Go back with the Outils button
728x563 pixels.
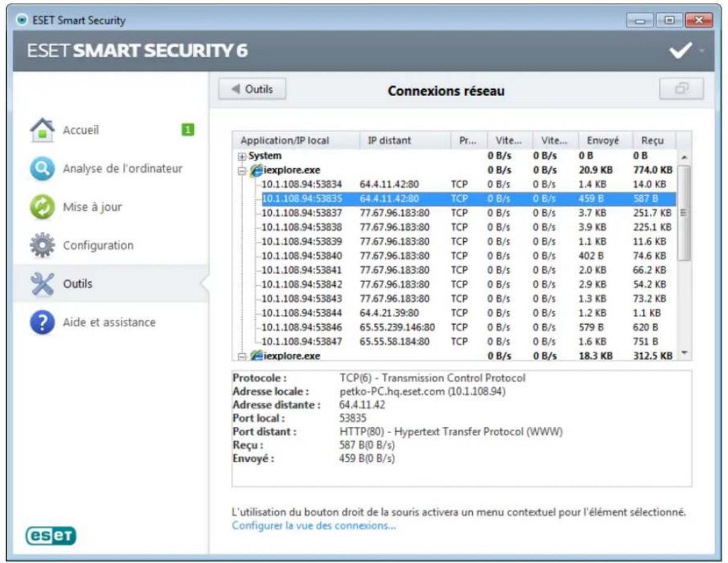point(252,89)
